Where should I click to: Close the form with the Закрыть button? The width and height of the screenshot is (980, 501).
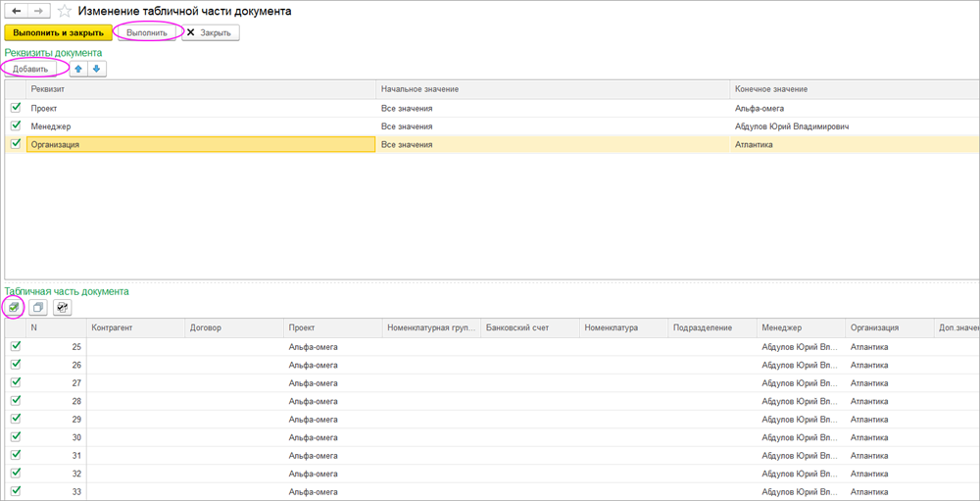click(210, 32)
